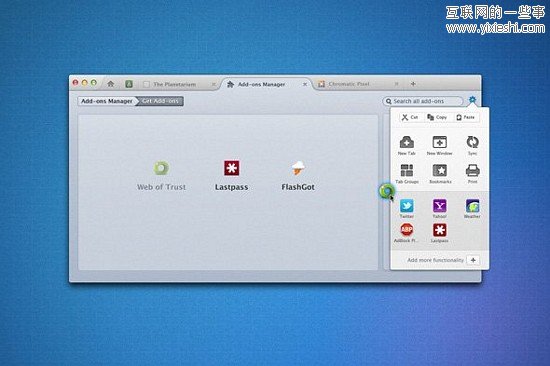The height and width of the screenshot is (366, 550).
Task: Click Copy in the menu panel
Action: pos(437,117)
